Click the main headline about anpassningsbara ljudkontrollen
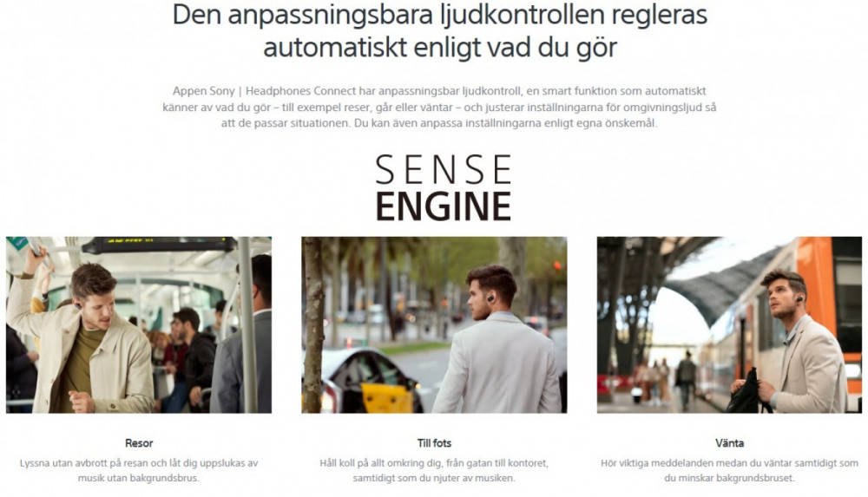The height and width of the screenshot is (497, 868). (440, 30)
